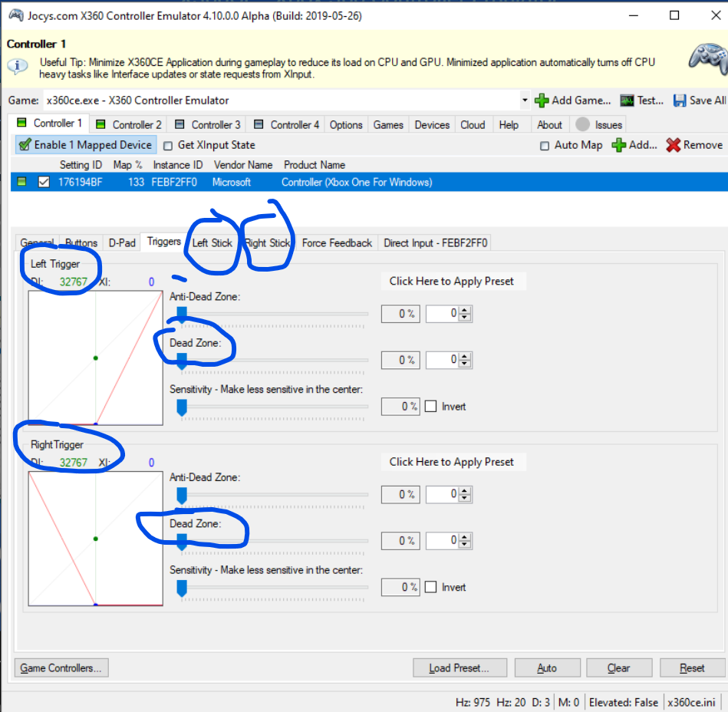Enable the Get XInput State checkbox

168,145
